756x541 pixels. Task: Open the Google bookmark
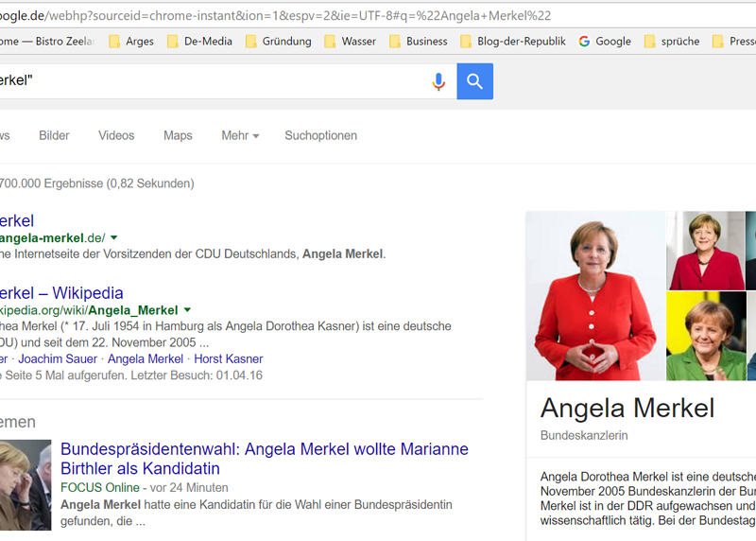coord(604,42)
